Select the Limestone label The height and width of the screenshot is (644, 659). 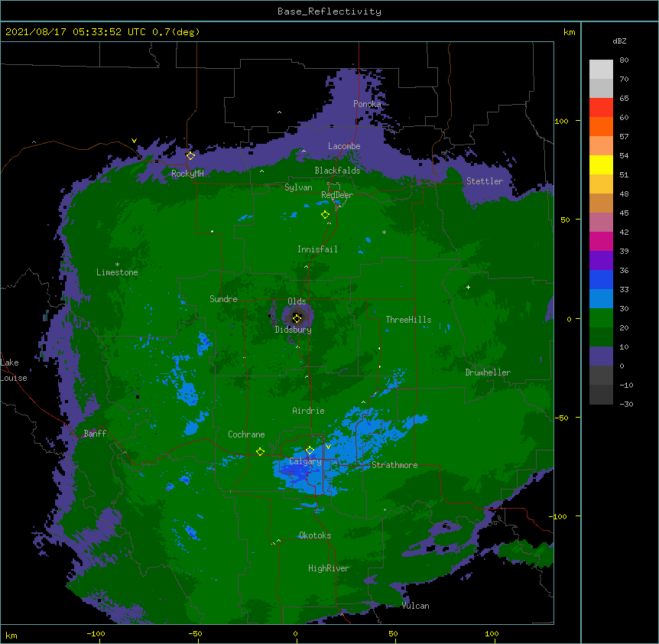point(117,272)
